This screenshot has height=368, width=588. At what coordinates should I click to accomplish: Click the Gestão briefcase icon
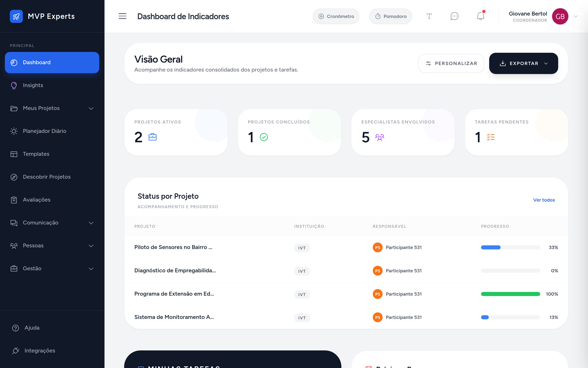tap(14, 268)
